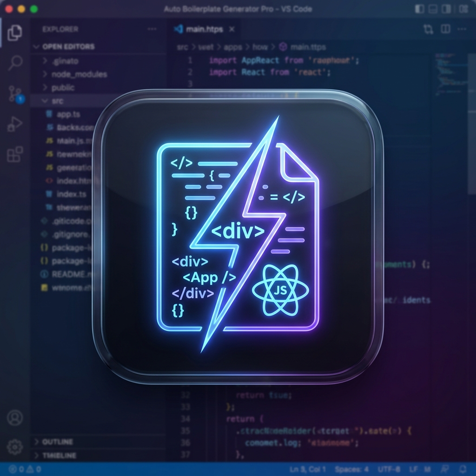Screen dimensions: 476x476
Task: Open the Accounts menu icon
Action: pyautogui.click(x=15, y=417)
